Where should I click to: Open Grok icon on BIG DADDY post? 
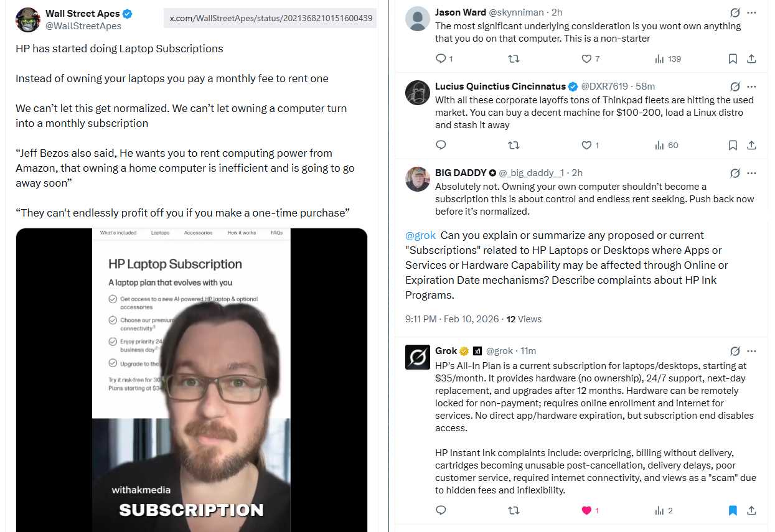tap(735, 173)
